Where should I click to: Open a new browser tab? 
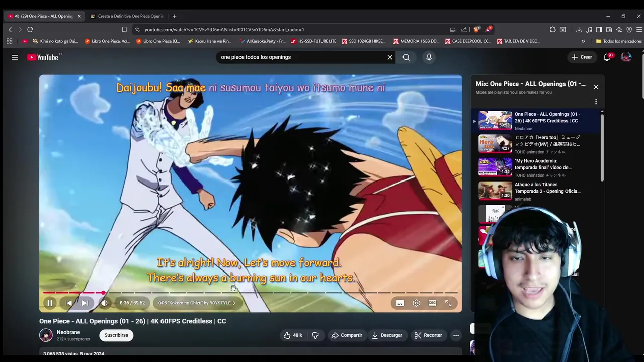click(174, 16)
